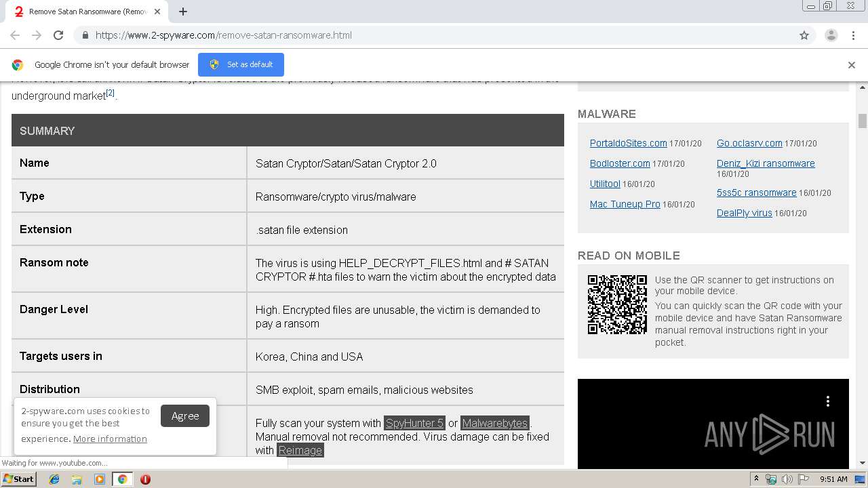
Task: Open the Chrome profile avatar
Action: [x=831, y=35]
